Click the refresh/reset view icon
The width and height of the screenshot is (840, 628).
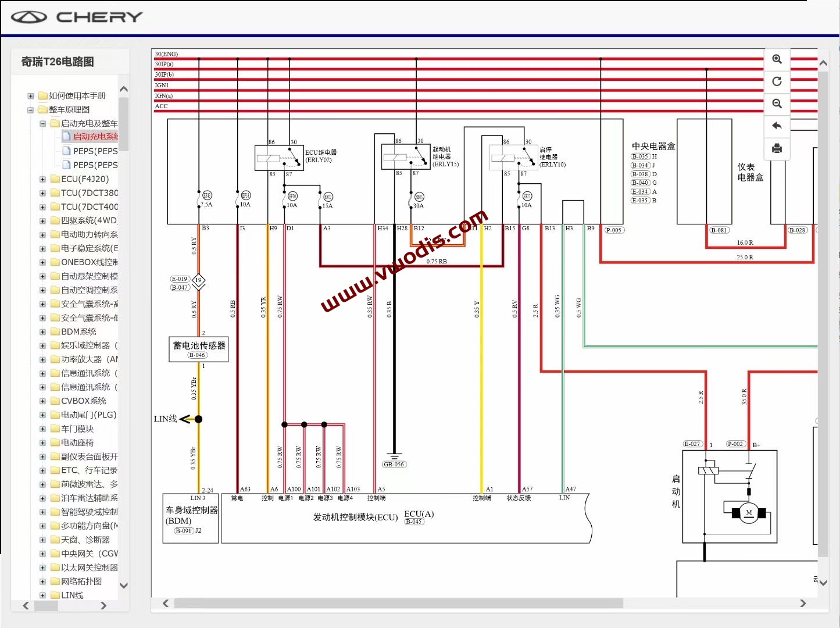[777, 81]
